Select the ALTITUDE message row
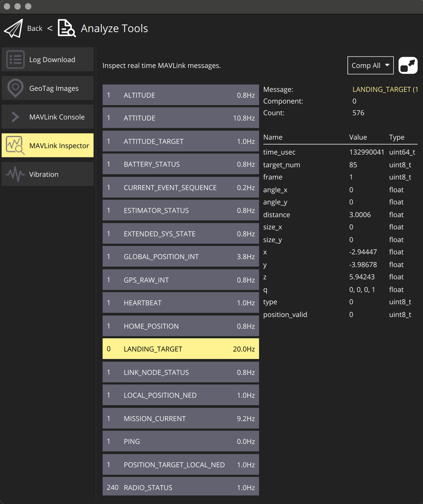This screenshot has height=504, width=423. tap(181, 95)
